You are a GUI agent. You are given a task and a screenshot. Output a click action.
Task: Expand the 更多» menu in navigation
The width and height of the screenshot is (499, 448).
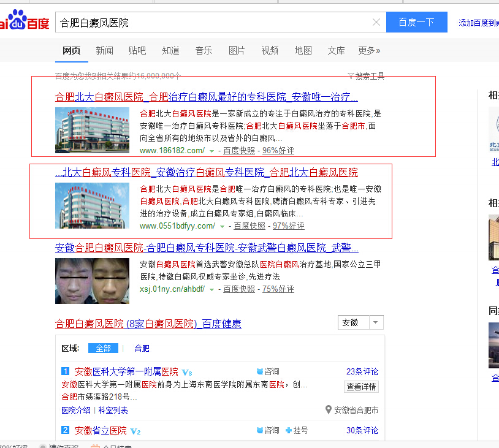point(369,50)
